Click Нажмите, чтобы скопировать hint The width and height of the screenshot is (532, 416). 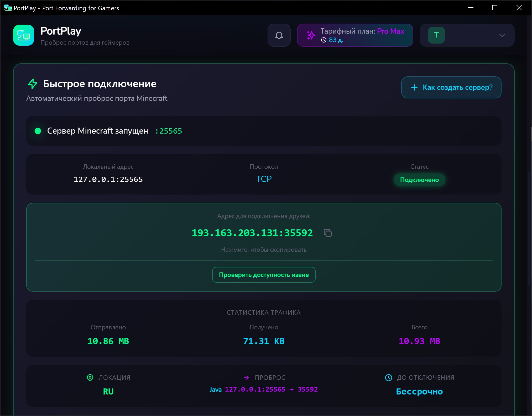coord(264,250)
